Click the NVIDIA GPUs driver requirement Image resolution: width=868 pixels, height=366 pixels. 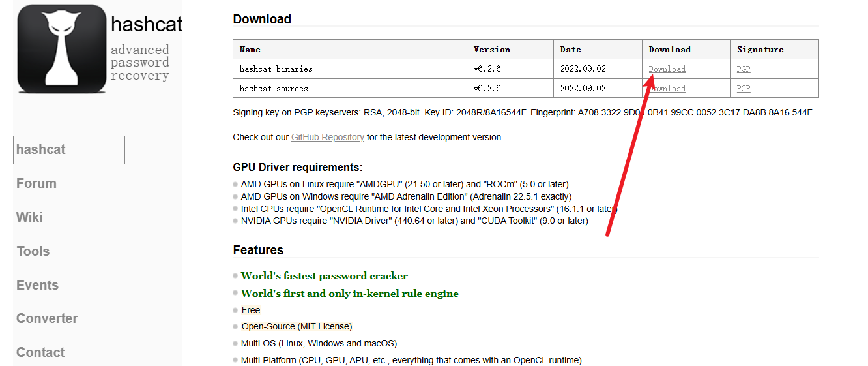[x=414, y=221]
